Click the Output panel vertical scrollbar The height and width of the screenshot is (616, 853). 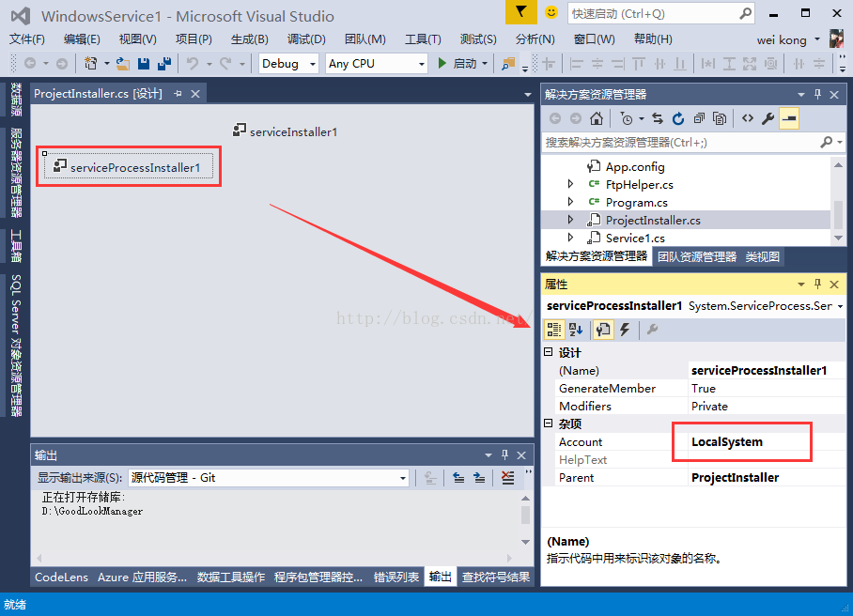pyautogui.click(x=525, y=520)
